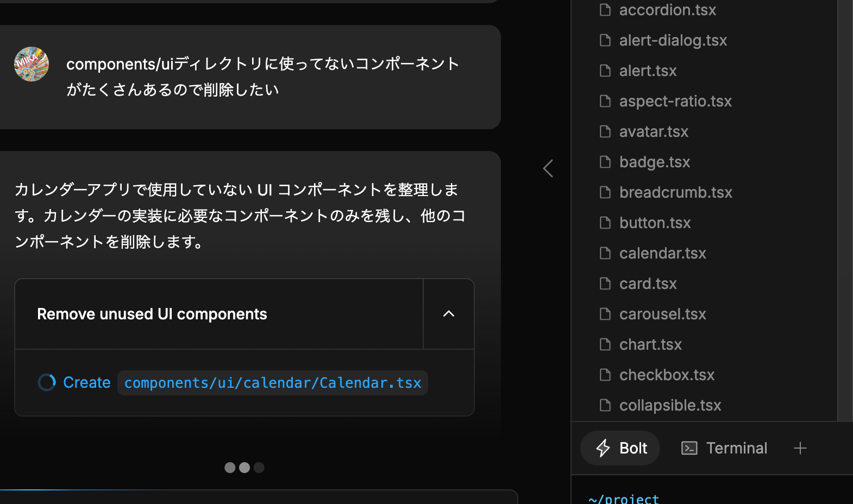Open checkbox.tsx in the file tree
The width and height of the screenshot is (853, 504).
(x=667, y=375)
